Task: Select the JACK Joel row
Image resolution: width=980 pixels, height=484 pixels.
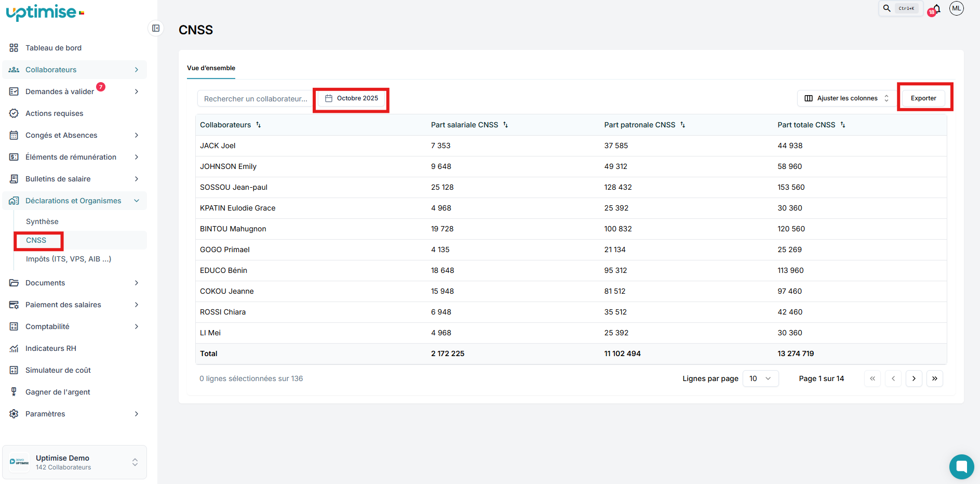Action: click(571, 146)
